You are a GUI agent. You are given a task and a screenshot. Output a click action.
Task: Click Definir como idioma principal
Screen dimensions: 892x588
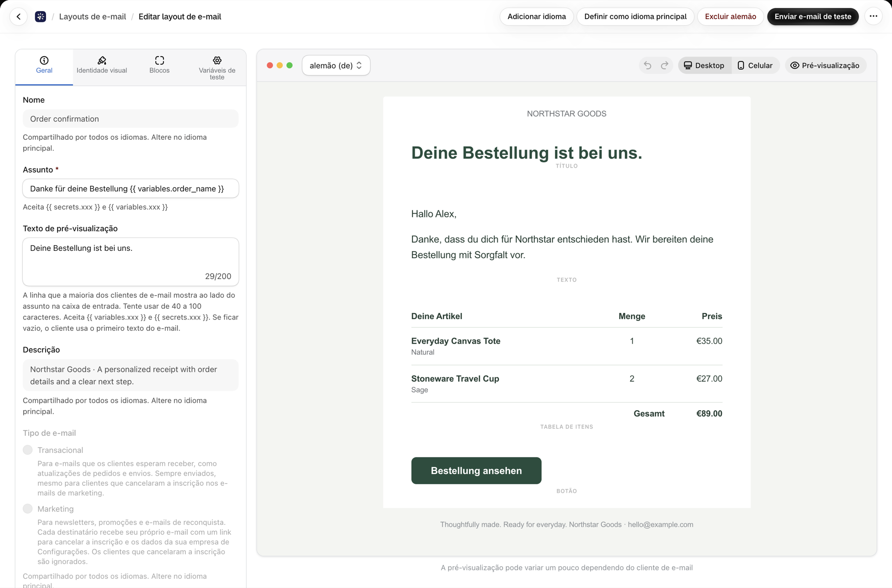coord(635,17)
